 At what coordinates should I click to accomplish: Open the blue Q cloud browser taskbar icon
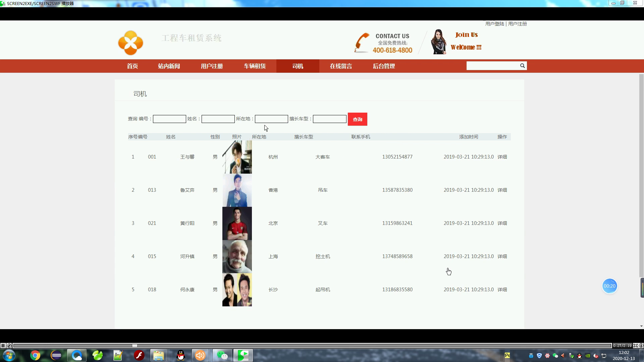[77, 355]
